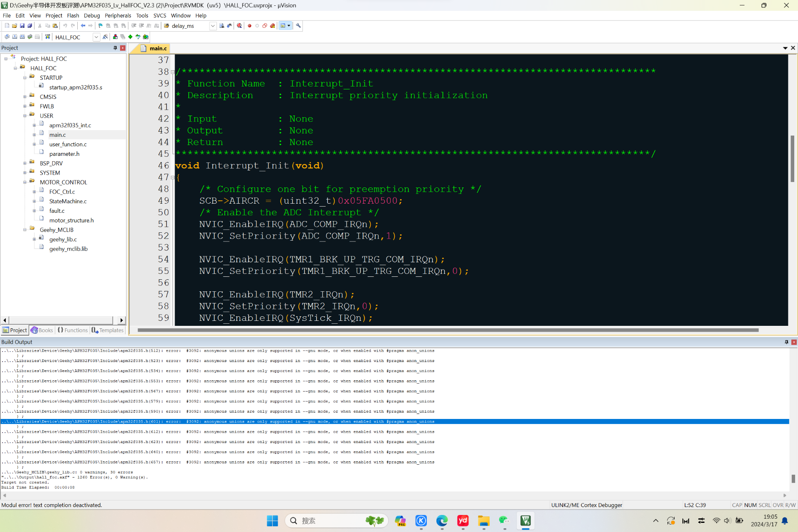Click the taskbar search box
The height and width of the screenshot is (532, 798).
(337, 521)
